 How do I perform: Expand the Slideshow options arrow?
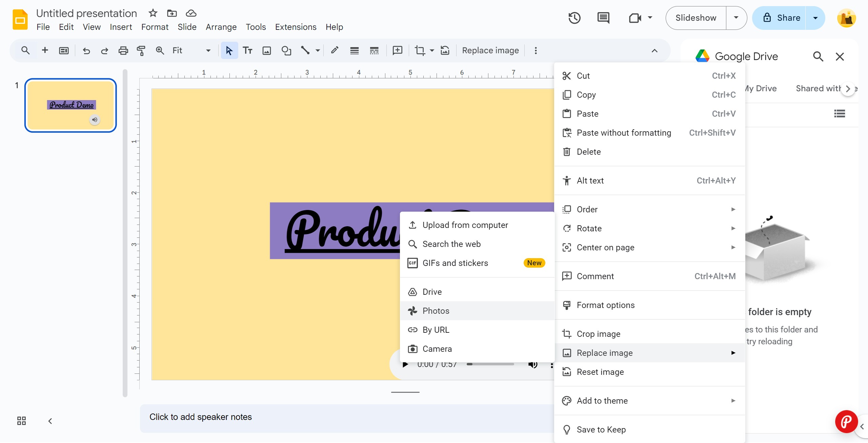[x=736, y=18]
